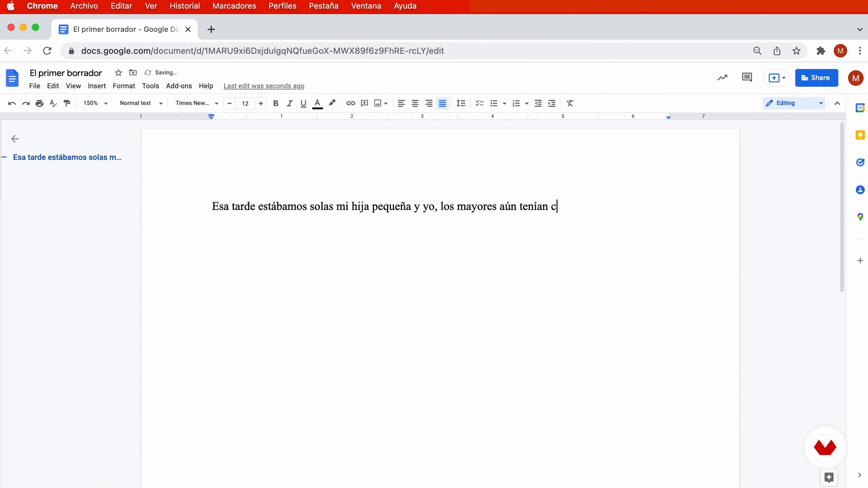Click the Redo icon in toolbar
The image size is (868, 488).
26,103
